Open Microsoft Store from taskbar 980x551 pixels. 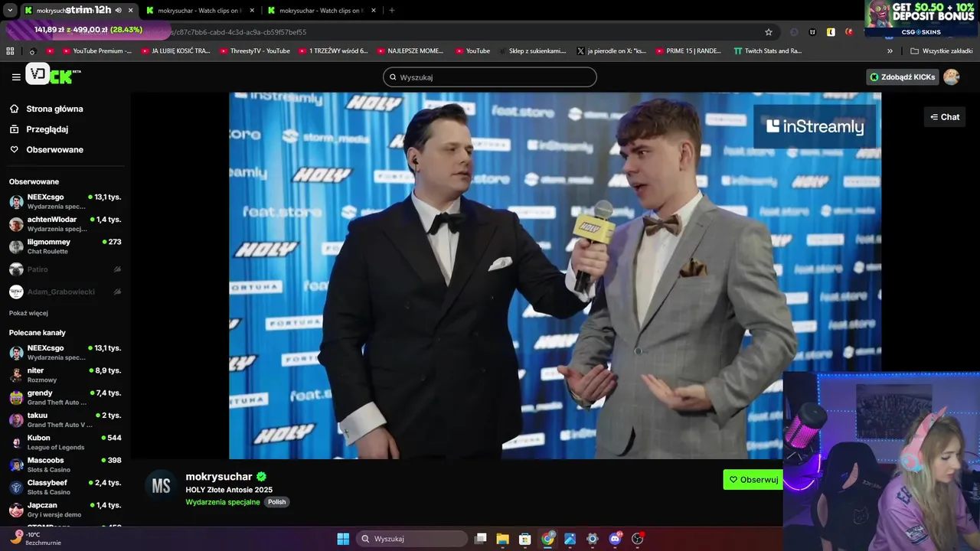(524, 539)
